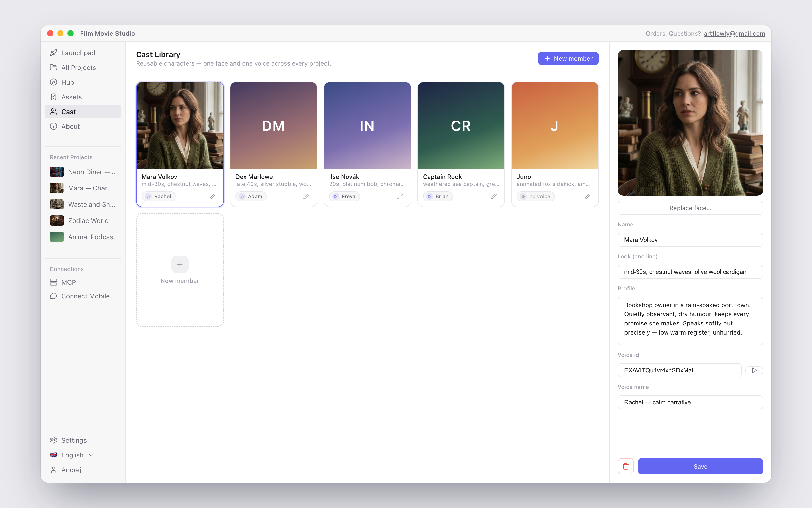Viewport: 812px width, 508px height.
Task: Select the Captain Rook cast card
Action: 461,145
